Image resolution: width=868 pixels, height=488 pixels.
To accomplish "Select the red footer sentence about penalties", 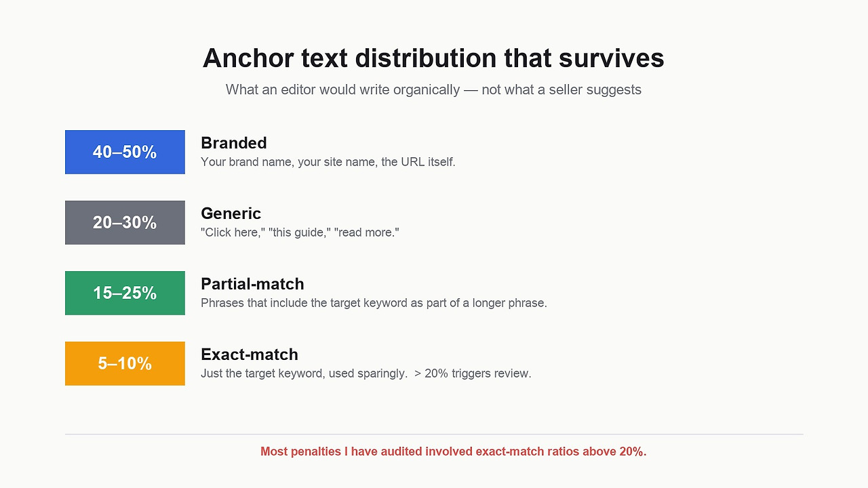I will (454, 451).
